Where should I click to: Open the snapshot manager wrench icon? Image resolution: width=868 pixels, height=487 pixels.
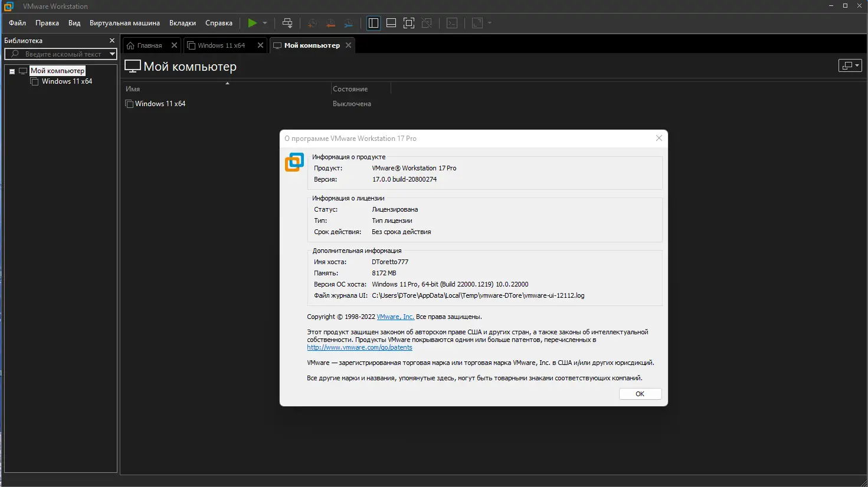(x=349, y=23)
